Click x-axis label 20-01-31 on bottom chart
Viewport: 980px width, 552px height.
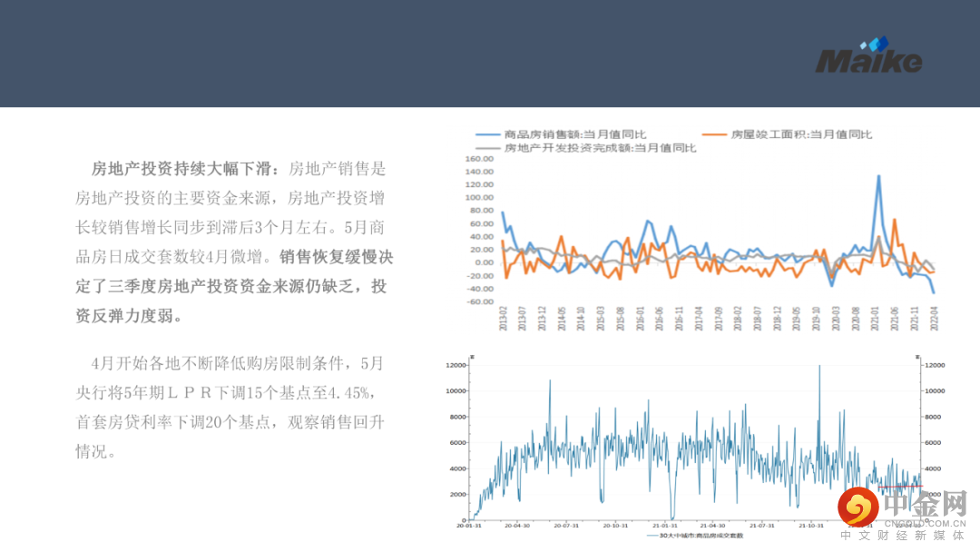(469, 526)
